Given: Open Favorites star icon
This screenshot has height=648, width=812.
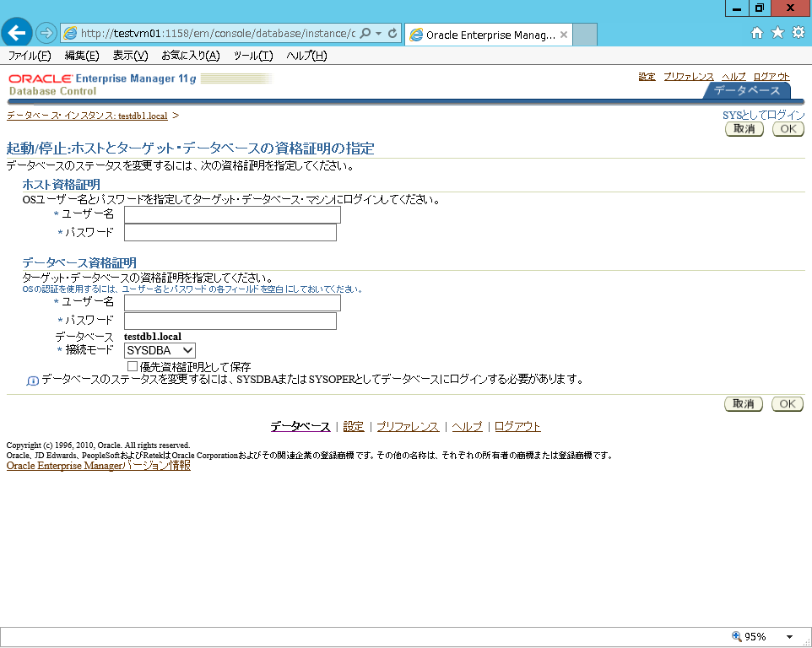Looking at the screenshot, I should [777, 33].
